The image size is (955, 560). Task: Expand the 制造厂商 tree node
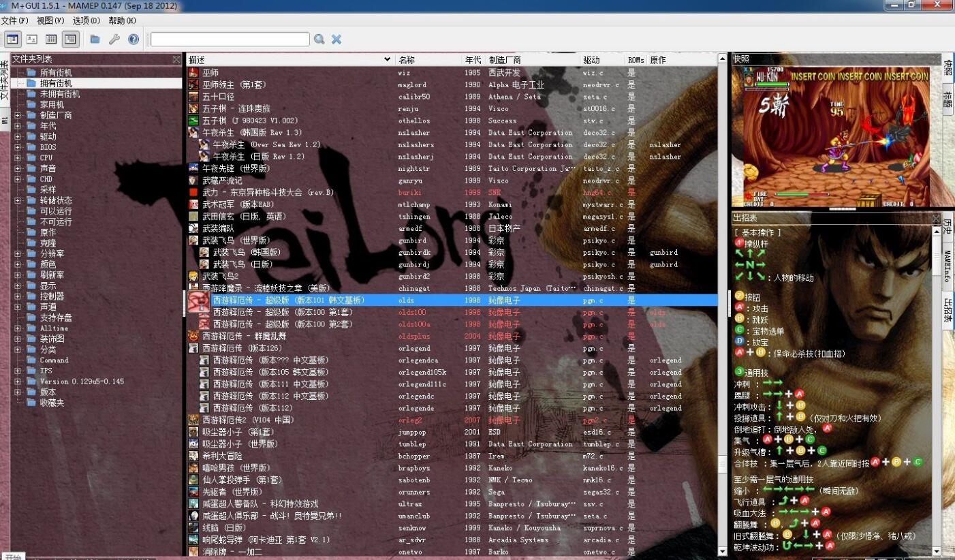17,115
